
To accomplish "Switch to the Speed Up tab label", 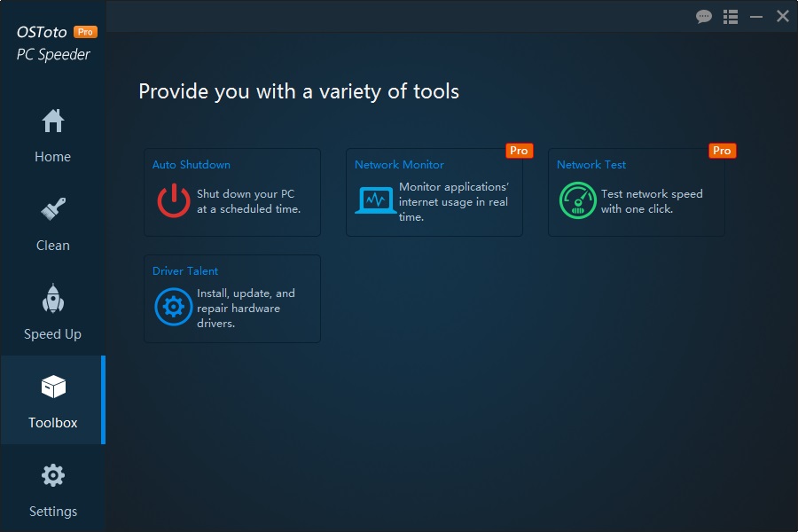I will (53, 334).
